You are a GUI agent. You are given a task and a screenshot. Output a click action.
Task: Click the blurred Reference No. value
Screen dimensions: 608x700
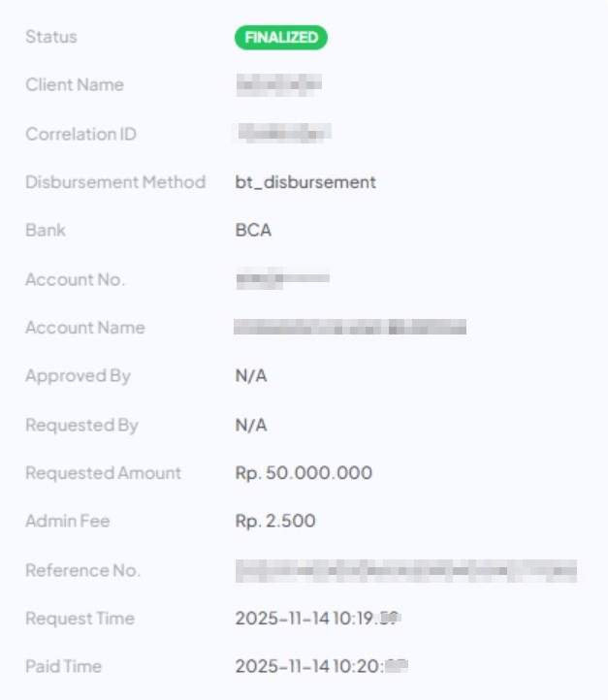[405, 570]
